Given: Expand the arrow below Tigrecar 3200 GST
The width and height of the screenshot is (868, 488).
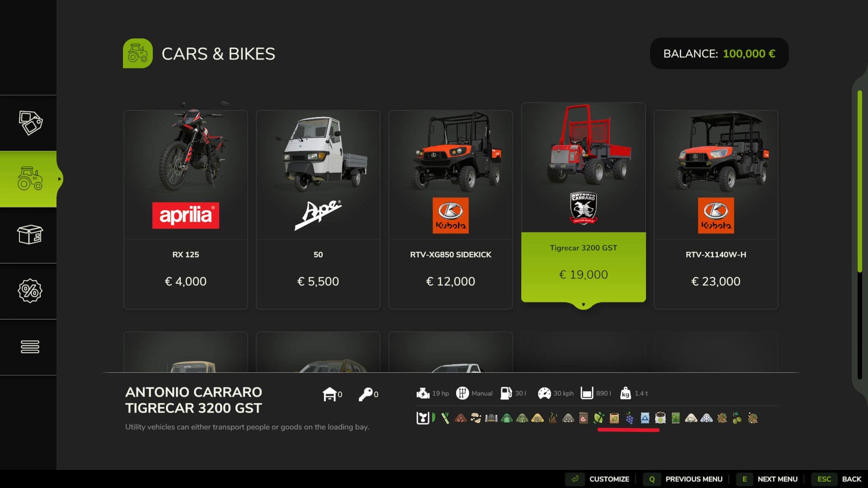Looking at the screenshot, I should tap(583, 305).
